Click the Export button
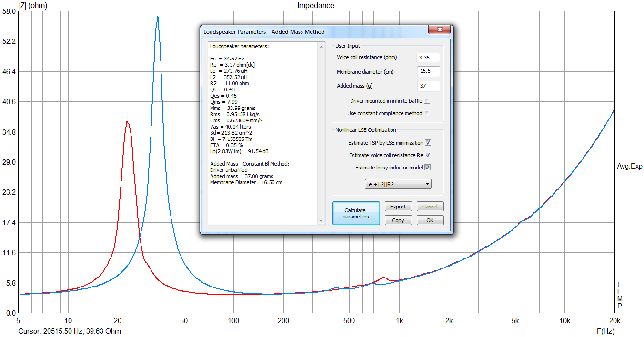Viewport: 644px width, 337px height. point(398,207)
